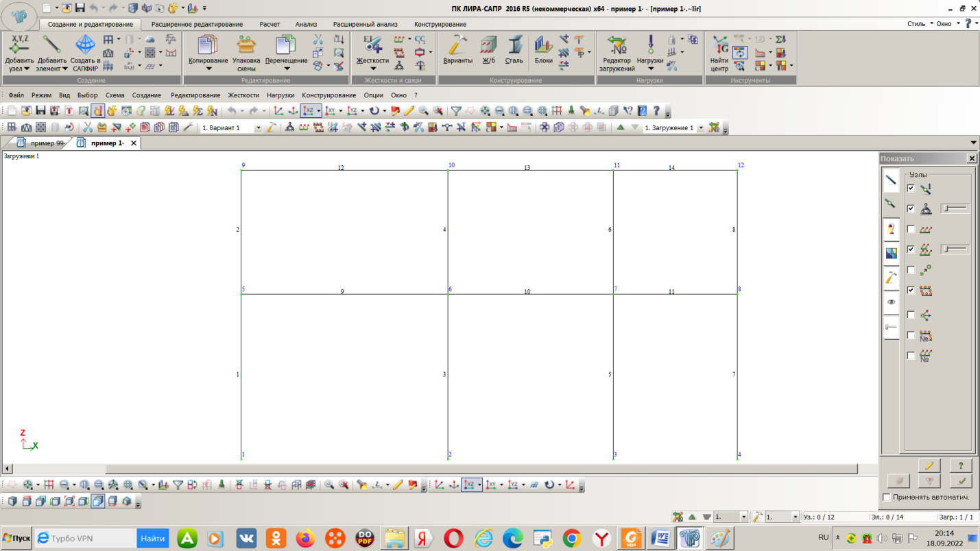
Task: Click the green checkmark apply button
Action: tap(961, 481)
